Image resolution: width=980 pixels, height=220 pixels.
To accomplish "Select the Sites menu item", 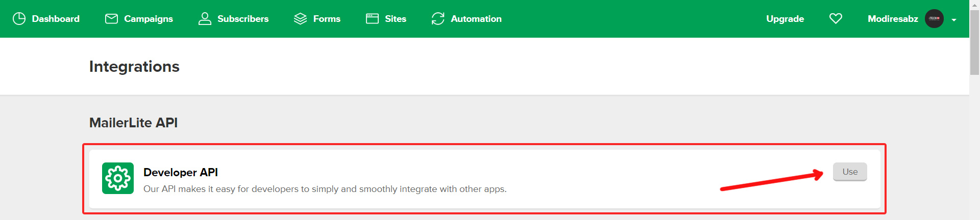I will pos(386,19).
